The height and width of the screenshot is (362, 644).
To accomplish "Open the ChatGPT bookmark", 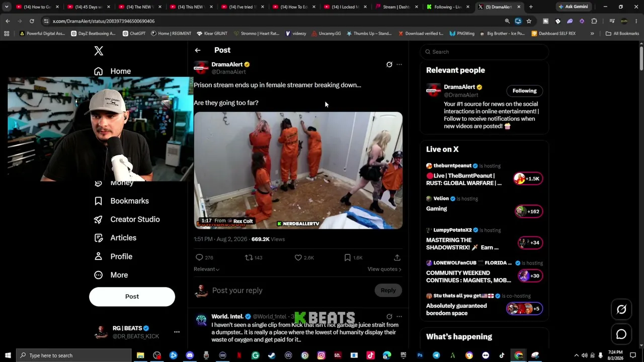I will click(x=134, y=34).
